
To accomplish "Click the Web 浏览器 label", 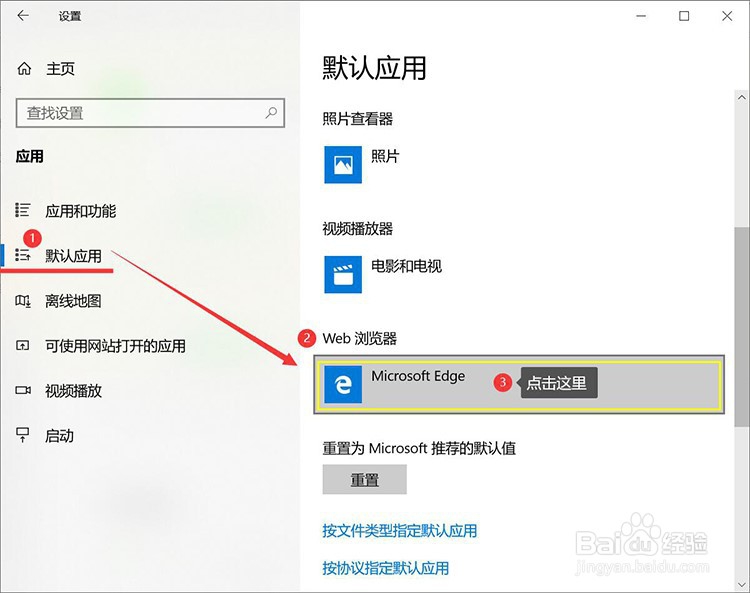I will 360,339.
